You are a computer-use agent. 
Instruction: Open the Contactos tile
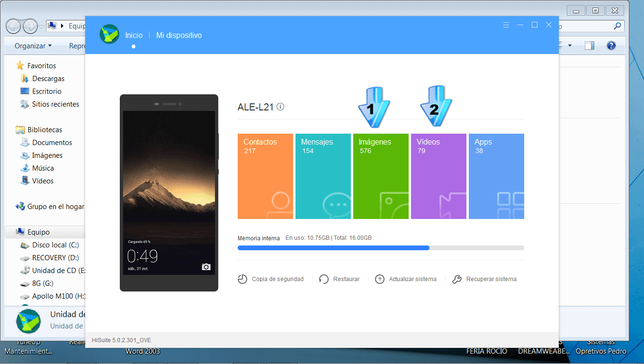[265, 176]
